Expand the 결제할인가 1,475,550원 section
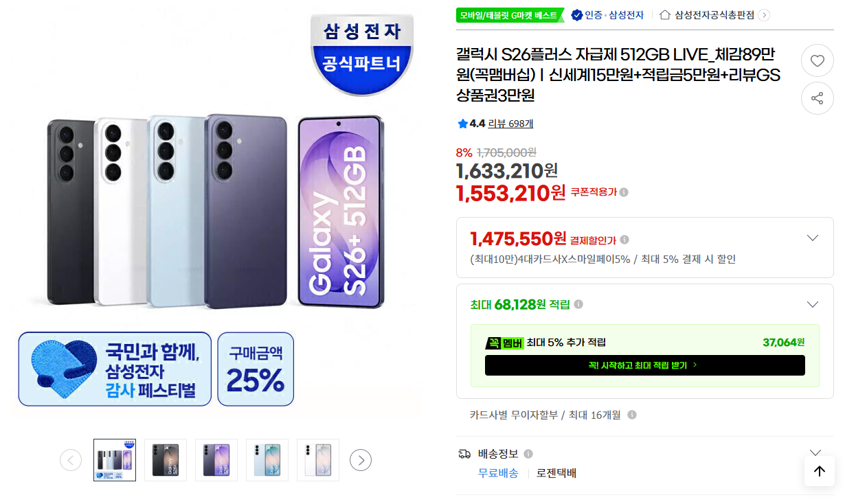This screenshot has width=845, height=504. coord(813,238)
